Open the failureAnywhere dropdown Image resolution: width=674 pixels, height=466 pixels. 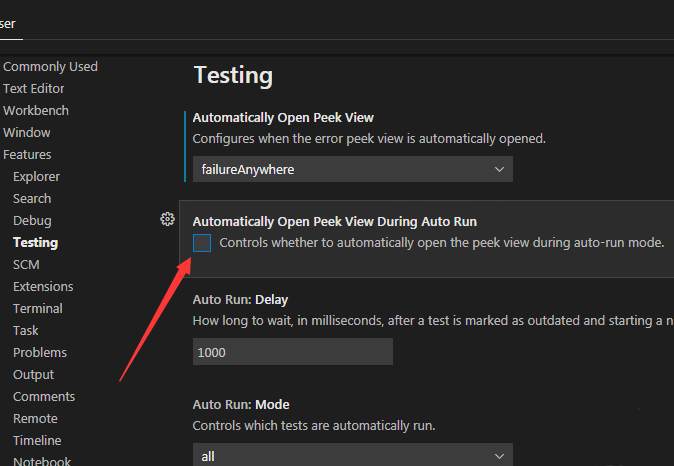352,170
